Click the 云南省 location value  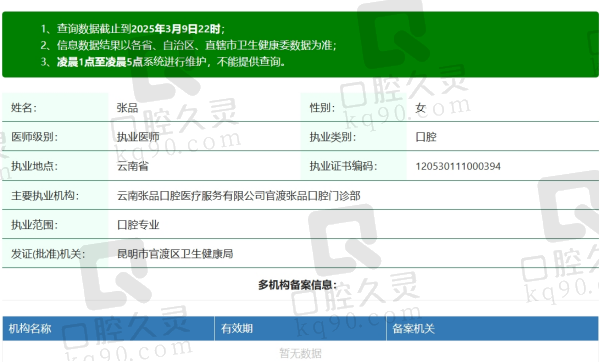pos(133,166)
